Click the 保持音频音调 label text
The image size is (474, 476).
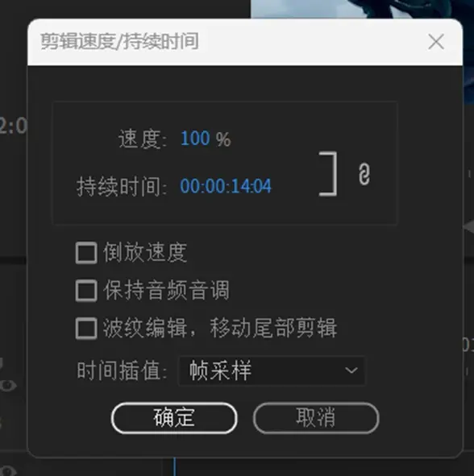(166, 291)
